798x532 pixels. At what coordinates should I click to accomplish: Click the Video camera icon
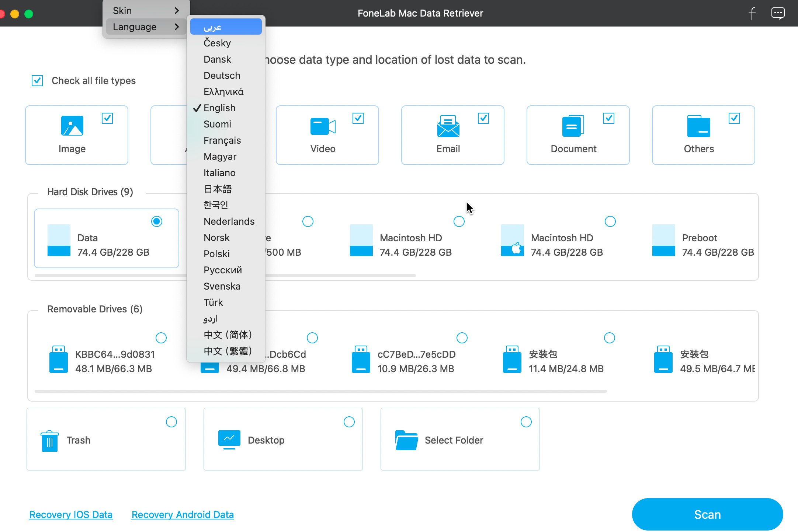(x=323, y=126)
